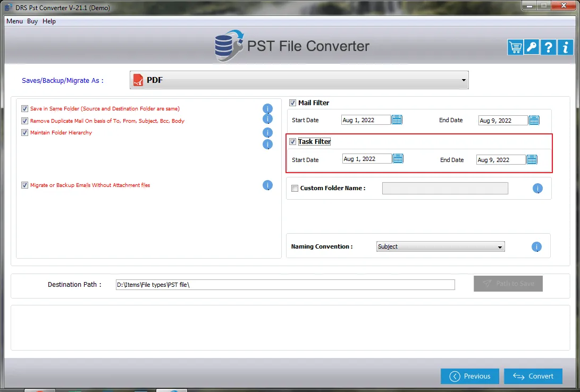Expand the Saves/Backup/Migrate As PDF dropdown
Viewport: 580px width, 392px height.
(x=299, y=80)
